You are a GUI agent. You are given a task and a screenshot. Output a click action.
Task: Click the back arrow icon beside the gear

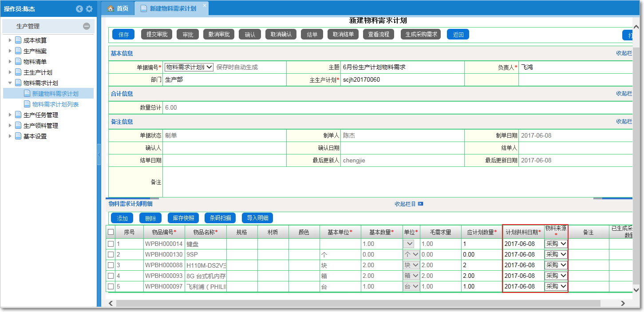coord(79,8)
